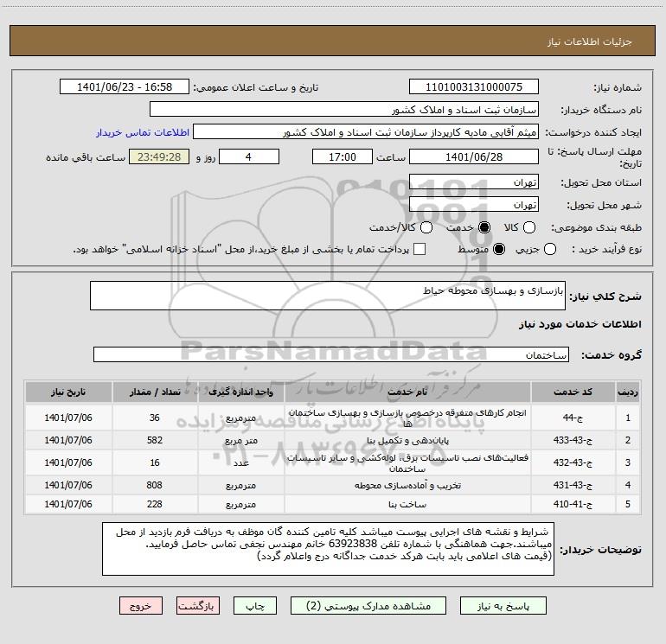
Task: Click the ردیف column header
Action: point(628,392)
